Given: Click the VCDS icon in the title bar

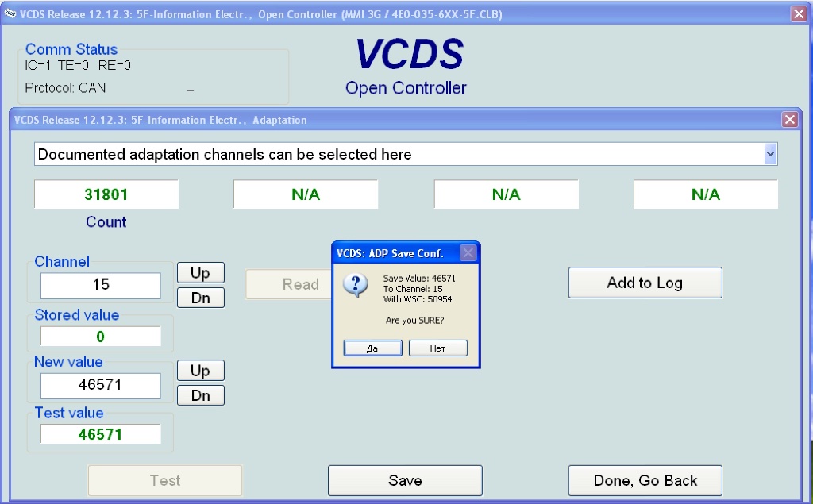Looking at the screenshot, I should pyautogui.click(x=10, y=14).
